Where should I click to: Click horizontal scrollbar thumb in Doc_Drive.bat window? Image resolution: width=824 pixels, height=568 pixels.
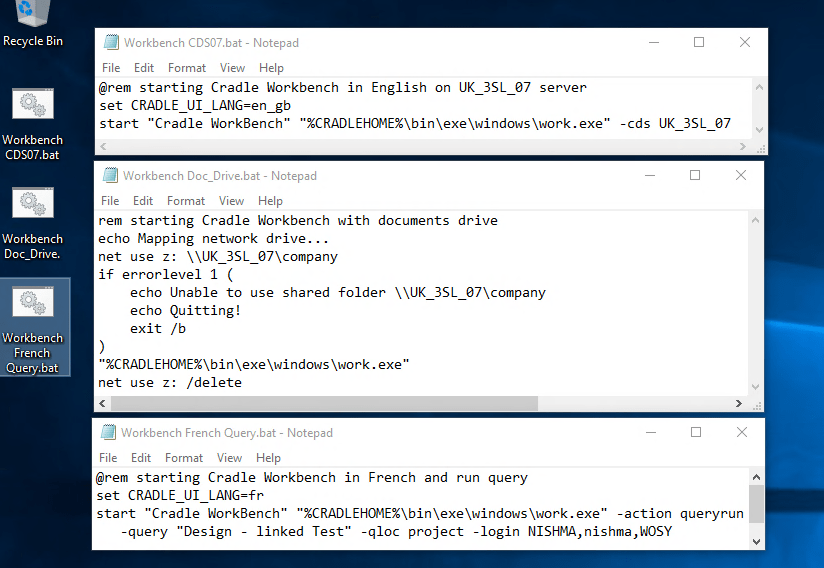(324, 403)
